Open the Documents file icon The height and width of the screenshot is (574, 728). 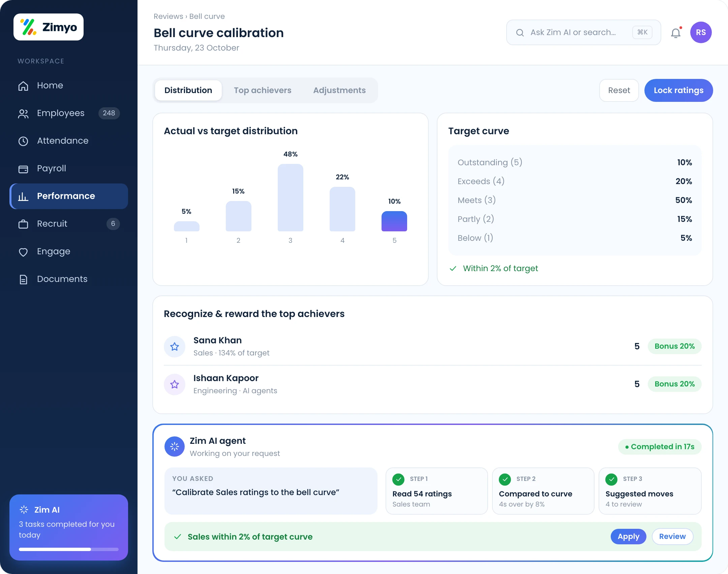click(x=23, y=279)
